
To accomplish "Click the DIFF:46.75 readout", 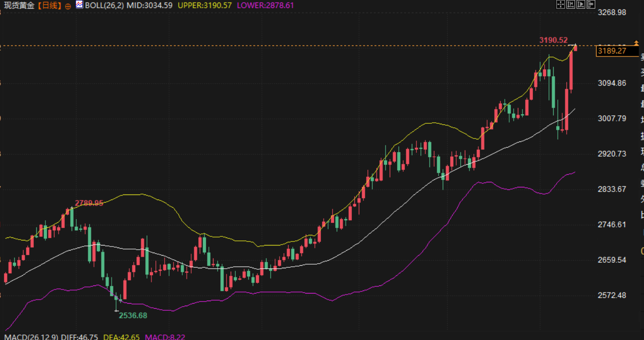I will tap(80, 336).
